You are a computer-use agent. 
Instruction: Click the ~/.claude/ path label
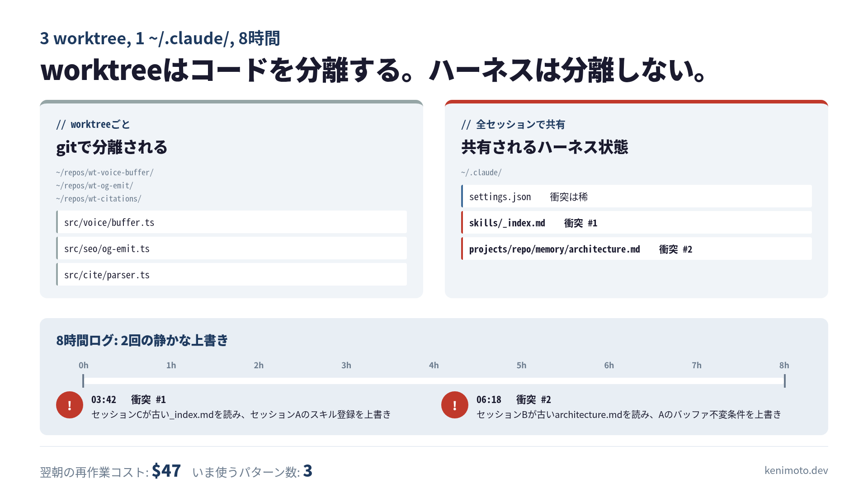[481, 173]
